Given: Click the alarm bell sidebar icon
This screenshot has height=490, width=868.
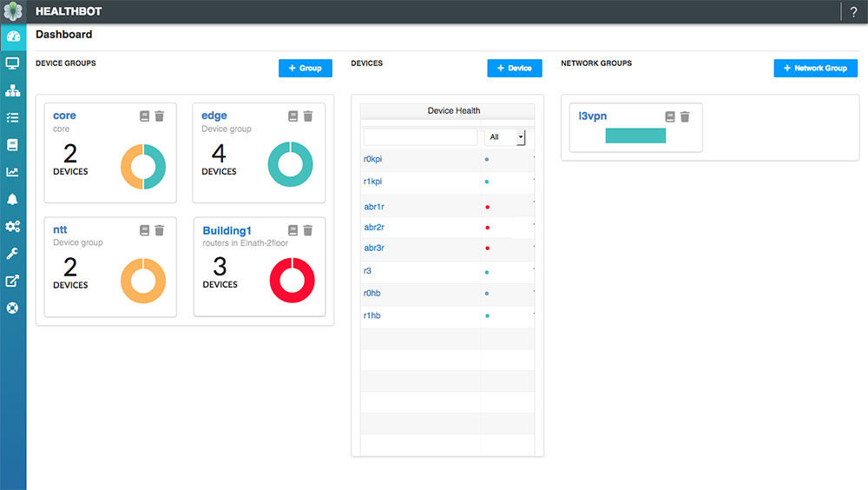Looking at the screenshot, I should [13, 199].
